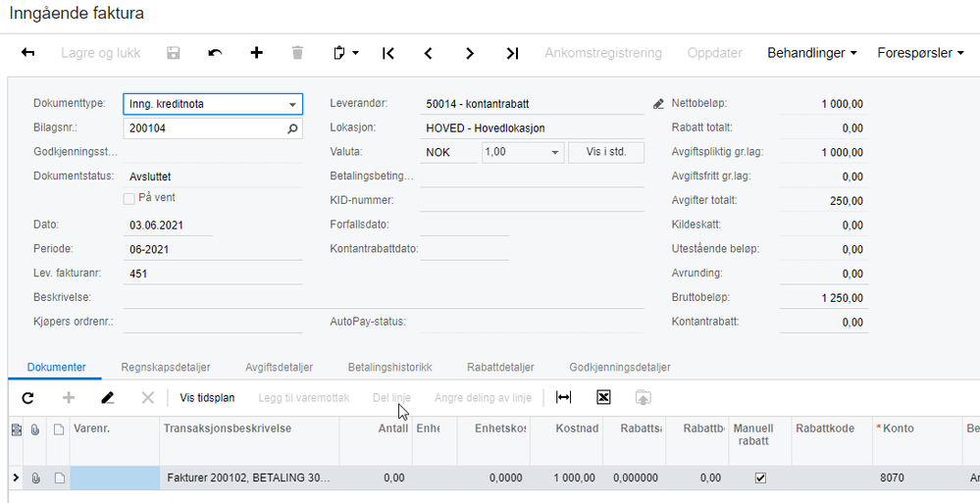Go to the last record
980x503 pixels.
click(512, 53)
